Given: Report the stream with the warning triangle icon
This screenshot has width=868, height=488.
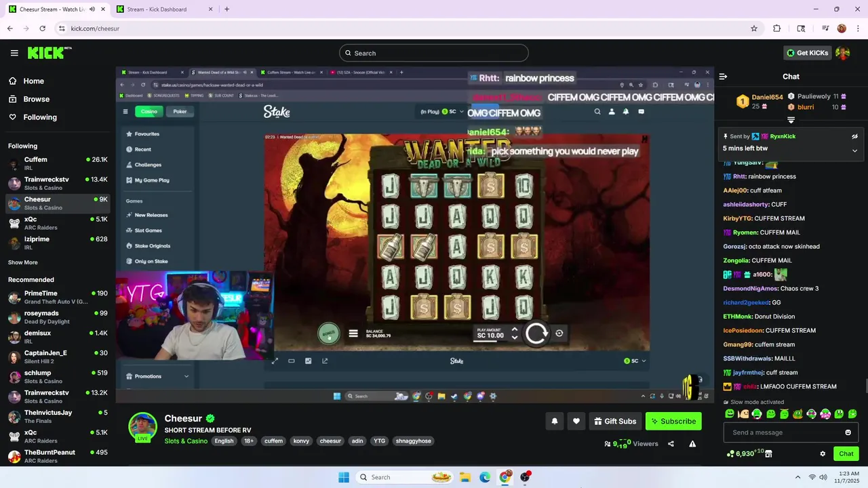Looking at the screenshot, I should [x=692, y=444].
